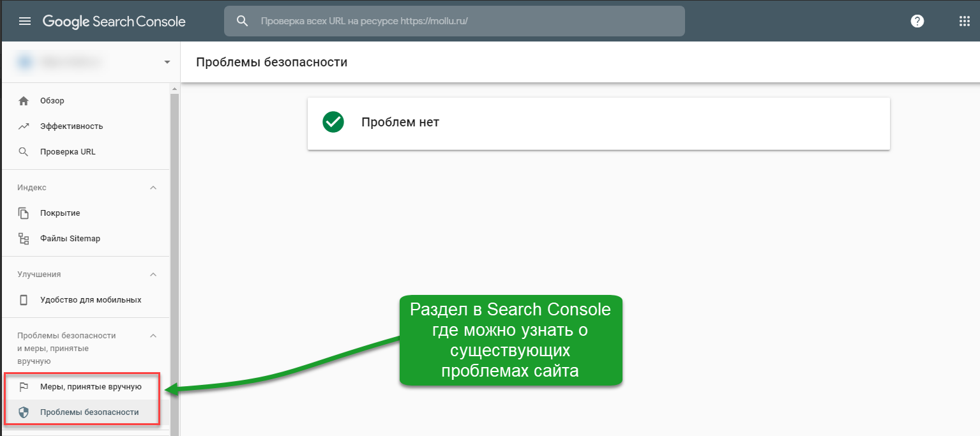Open the help question mark icon

click(917, 21)
